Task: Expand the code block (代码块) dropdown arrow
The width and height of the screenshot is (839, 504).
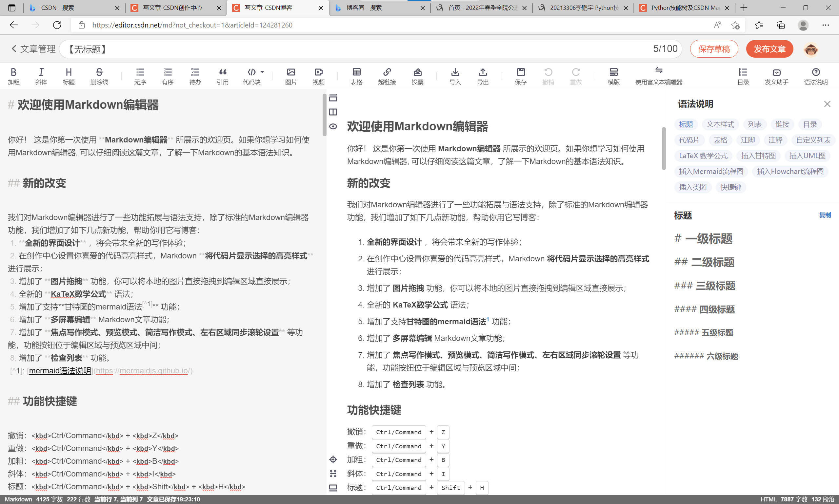Action: (x=262, y=72)
